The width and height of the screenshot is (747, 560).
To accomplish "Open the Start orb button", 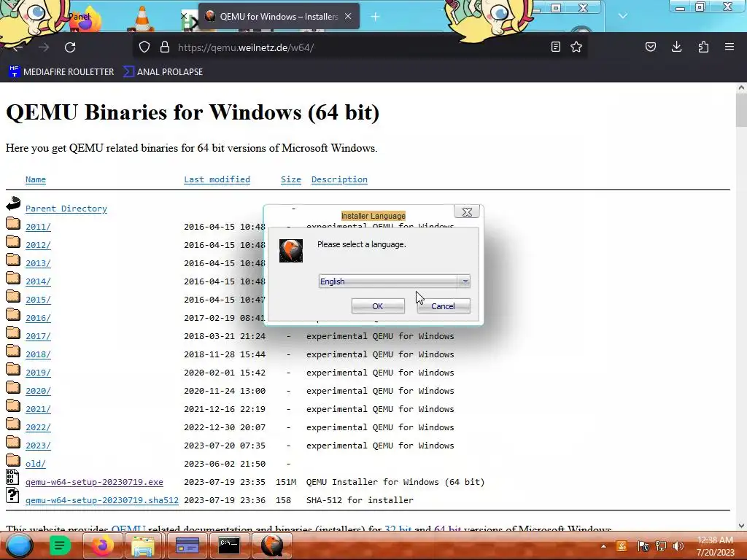I will click(x=18, y=545).
